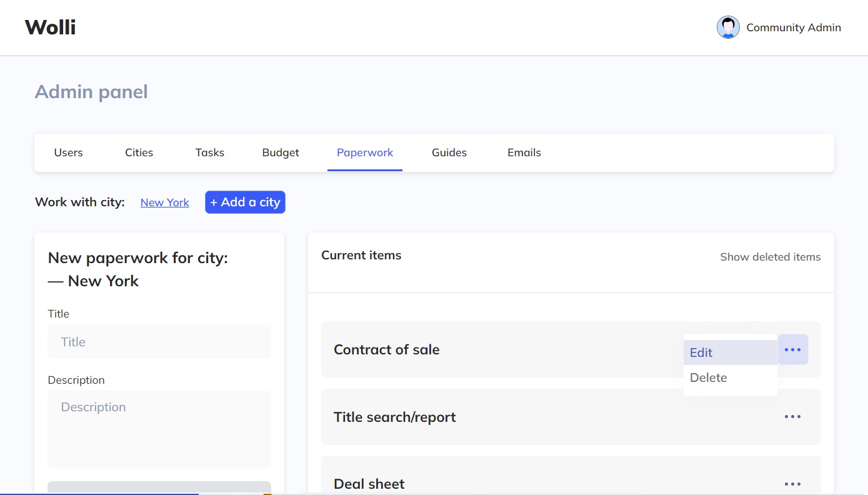Switch to the Budget tab
868x495 pixels.
(281, 152)
